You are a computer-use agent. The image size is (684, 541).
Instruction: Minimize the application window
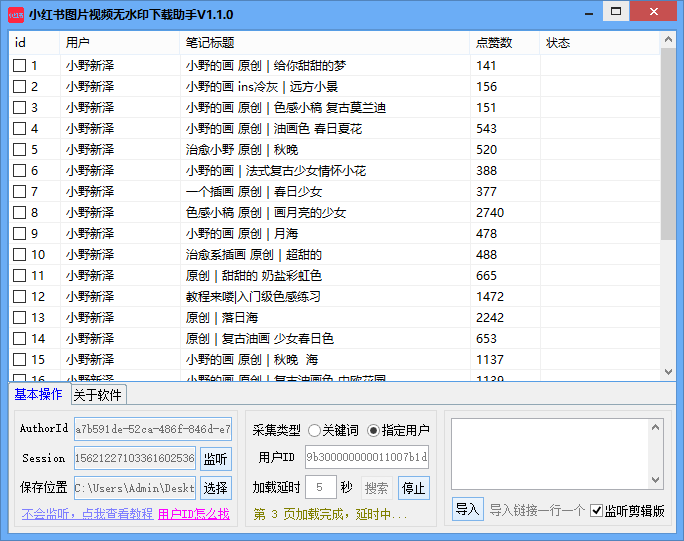tap(589, 13)
